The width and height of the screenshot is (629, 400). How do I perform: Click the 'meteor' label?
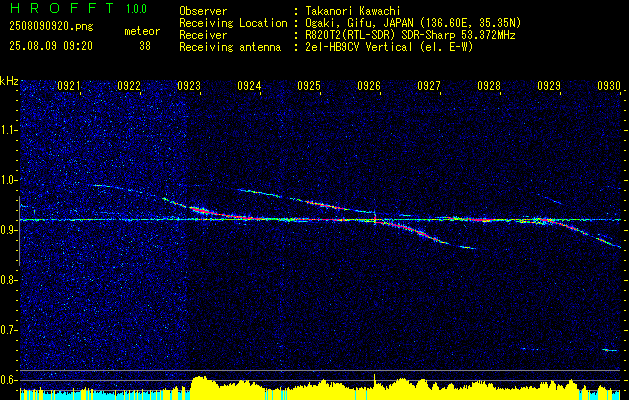(142, 31)
